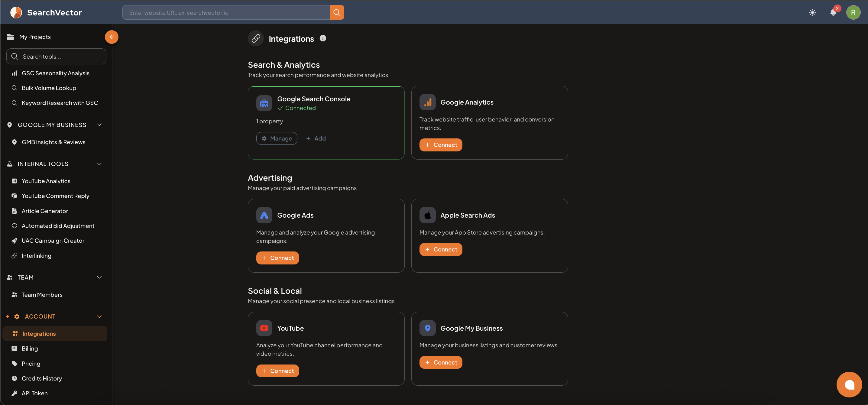Open the chat bubble widget
The height and width of the screenshot is (405, 868).
coord(849,384)
